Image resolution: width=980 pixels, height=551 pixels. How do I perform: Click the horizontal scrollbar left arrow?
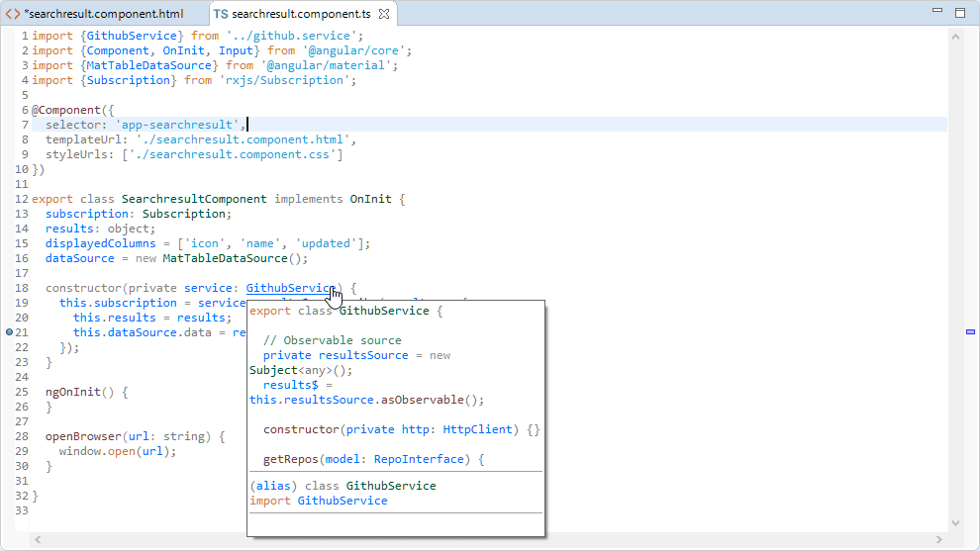(x=38, y=539)
